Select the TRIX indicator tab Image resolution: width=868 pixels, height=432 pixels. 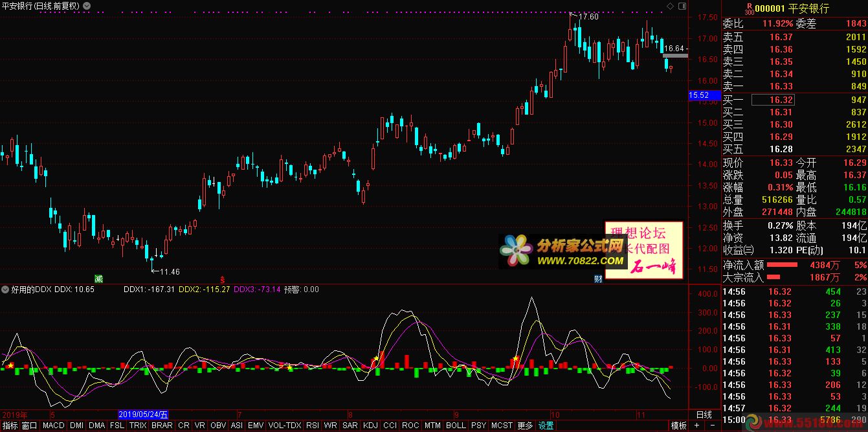tap(138, 426)
